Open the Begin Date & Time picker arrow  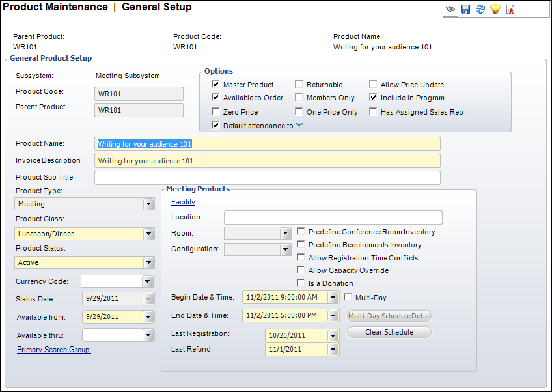333,298
